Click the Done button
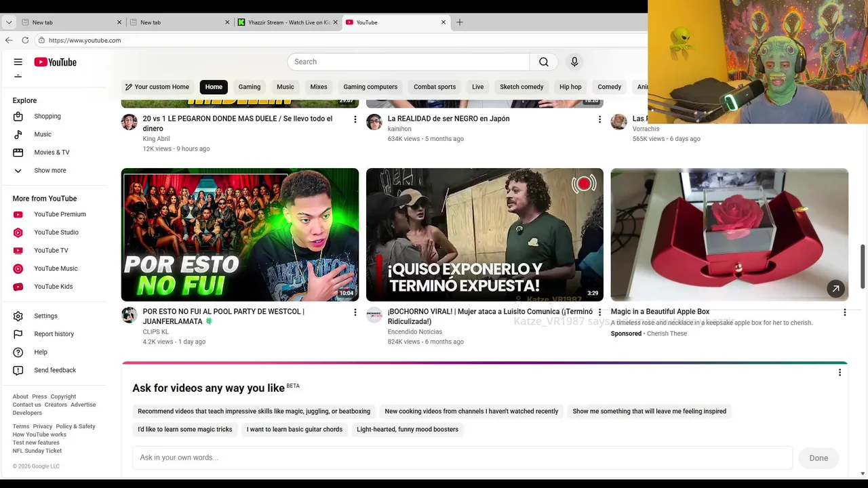Image resolution: width=868 pixels, height=488 pixels. 818,458
